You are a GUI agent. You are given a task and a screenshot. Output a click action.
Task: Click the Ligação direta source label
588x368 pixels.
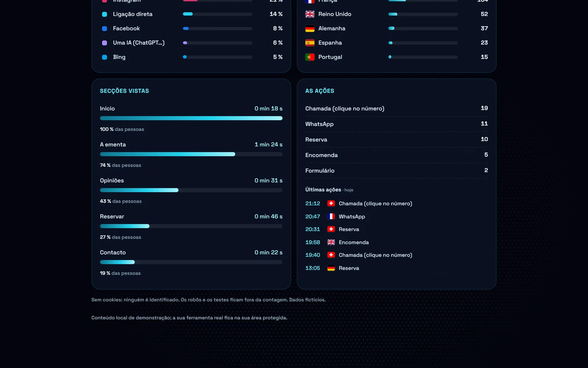[x=133, y=14]
